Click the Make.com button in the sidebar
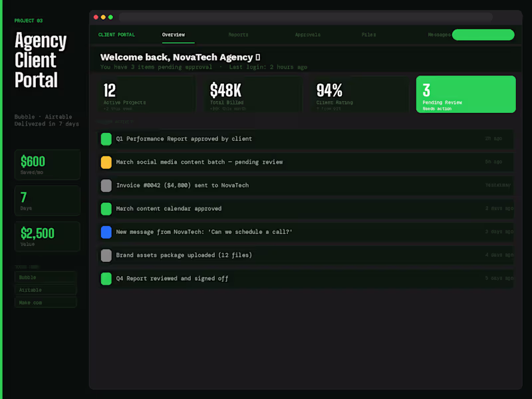 (x=45, y=303)
